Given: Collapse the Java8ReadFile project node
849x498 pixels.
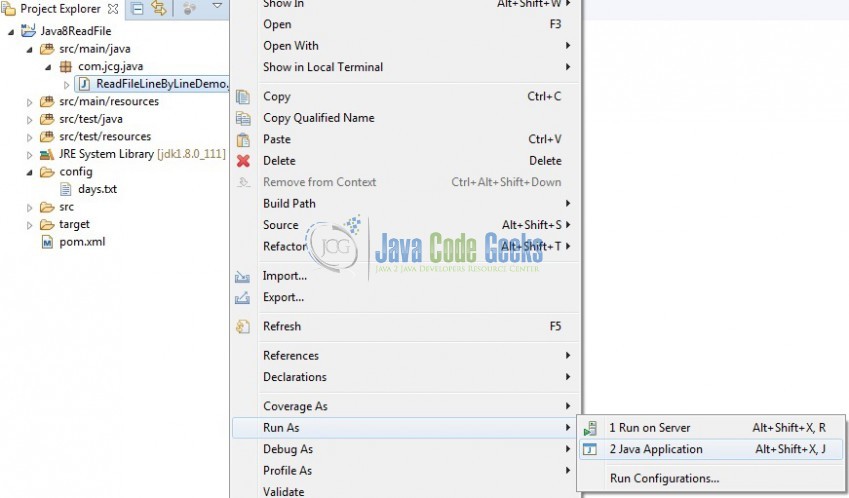Looking at the screenshot, I should [11, 32].
